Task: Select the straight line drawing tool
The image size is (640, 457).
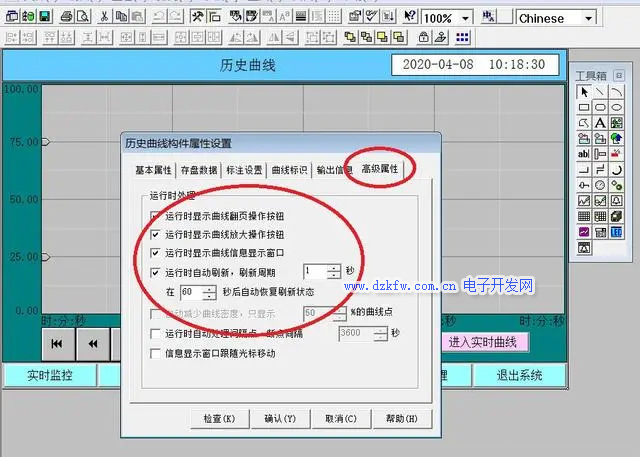Action: [600, 92]
